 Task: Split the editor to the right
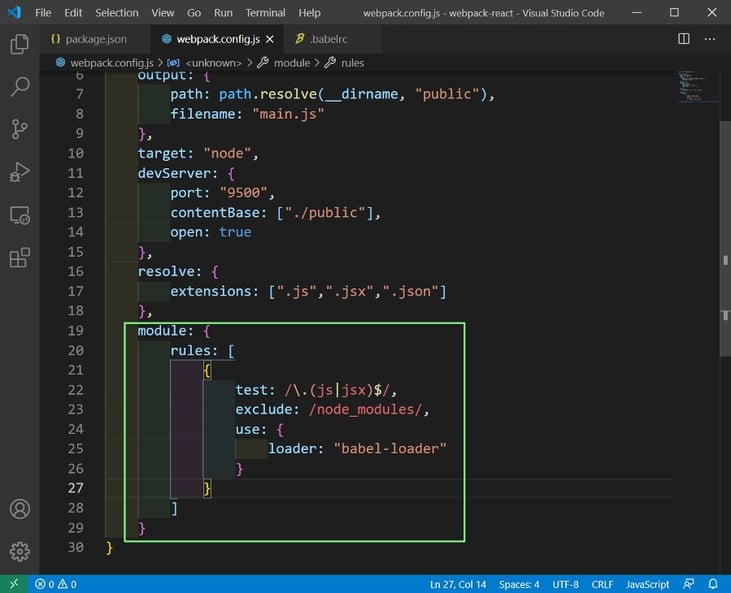683,39
